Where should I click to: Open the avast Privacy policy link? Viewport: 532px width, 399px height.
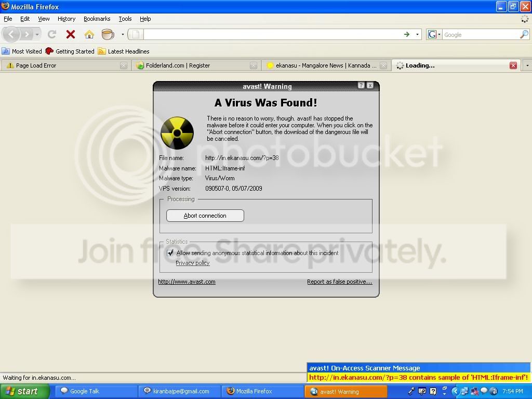[192, 263]
